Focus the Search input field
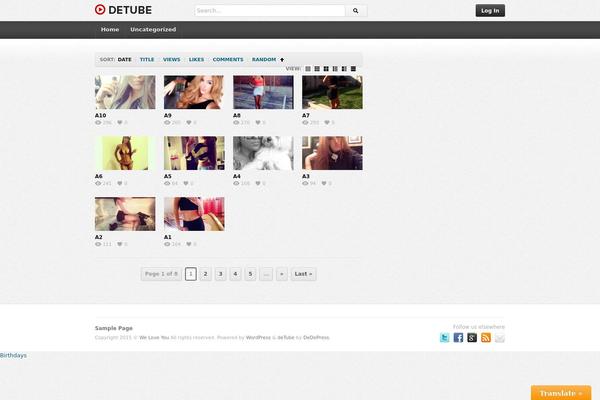This screenshot has height=400, width=600. [x=270, y=11]
